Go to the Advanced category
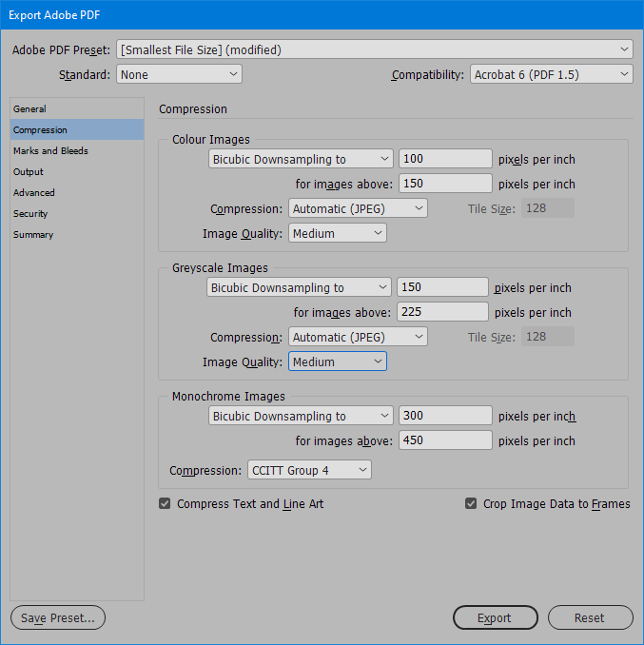 pyautogui.click(x=77, y=193)
